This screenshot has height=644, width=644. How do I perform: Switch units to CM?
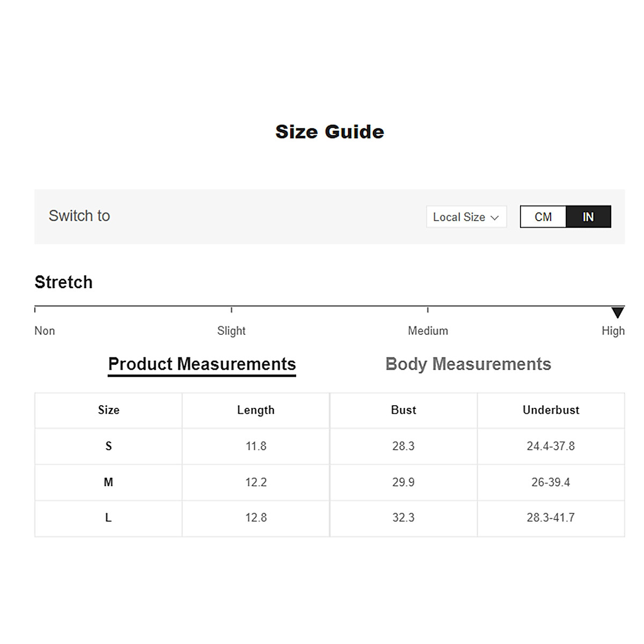[543, 217]
